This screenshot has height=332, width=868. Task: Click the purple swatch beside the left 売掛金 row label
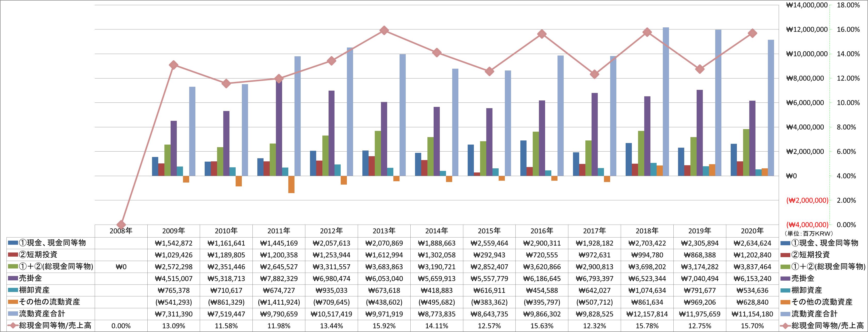pyautogui.click(x=13, y=278)
